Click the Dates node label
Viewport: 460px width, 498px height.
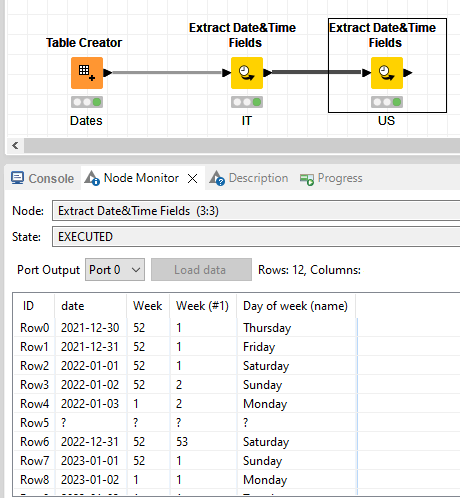point(86,121)
